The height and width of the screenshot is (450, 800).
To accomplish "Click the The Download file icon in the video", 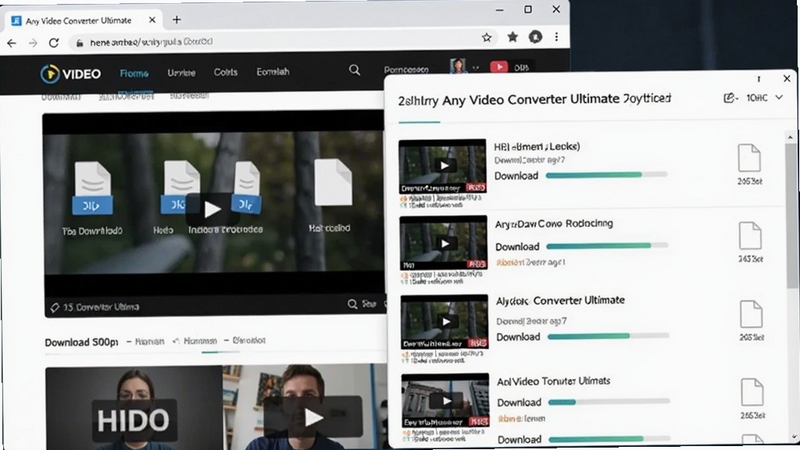I will click(x=92, y=188).
